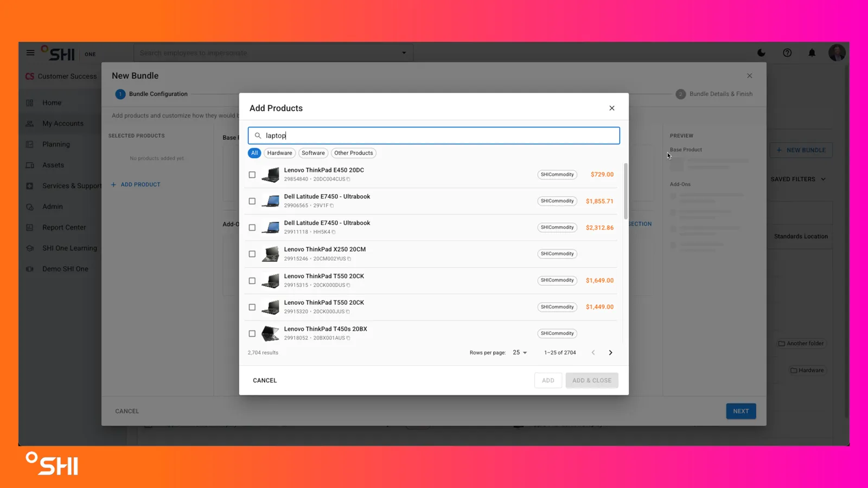
Task: Tick the Lenovo ThinkPad X250 20CM checkbox
Action: click(x=252, y=254)
